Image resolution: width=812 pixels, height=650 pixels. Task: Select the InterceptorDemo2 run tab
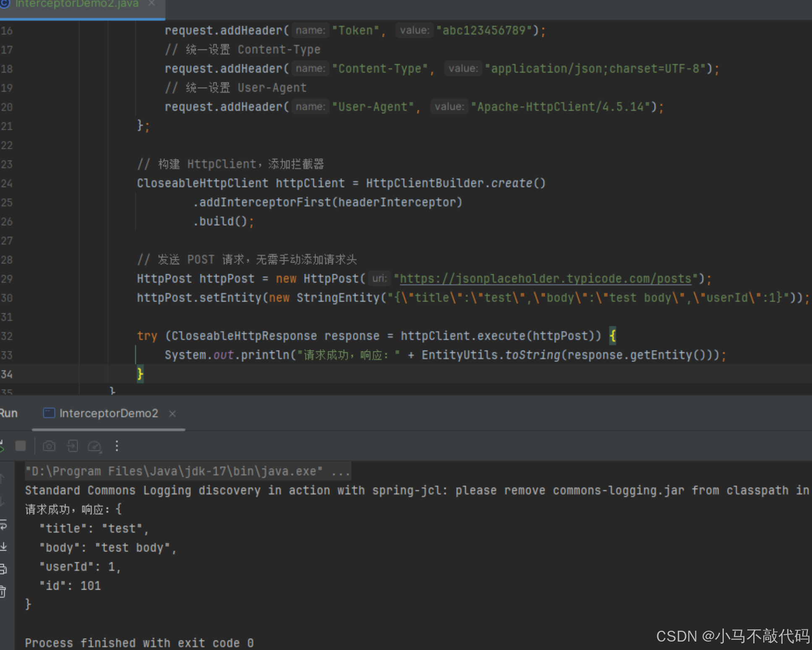pos(108,413)
